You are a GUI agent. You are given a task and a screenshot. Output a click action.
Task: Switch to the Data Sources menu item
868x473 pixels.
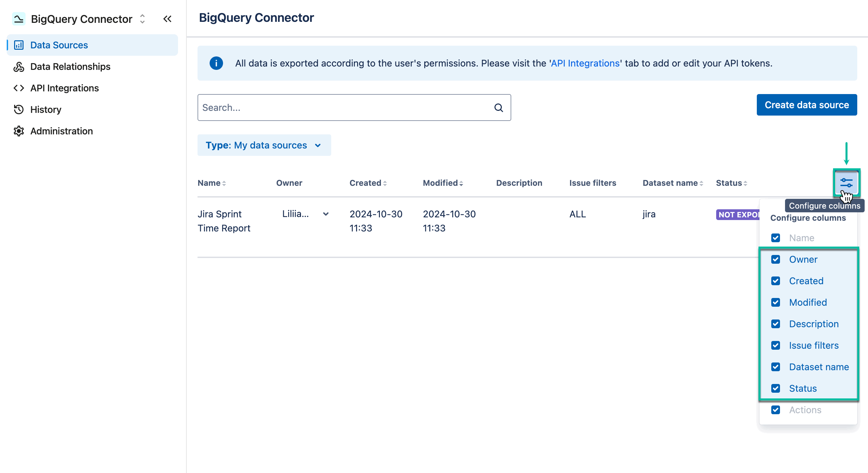click(x=59, y=45)
